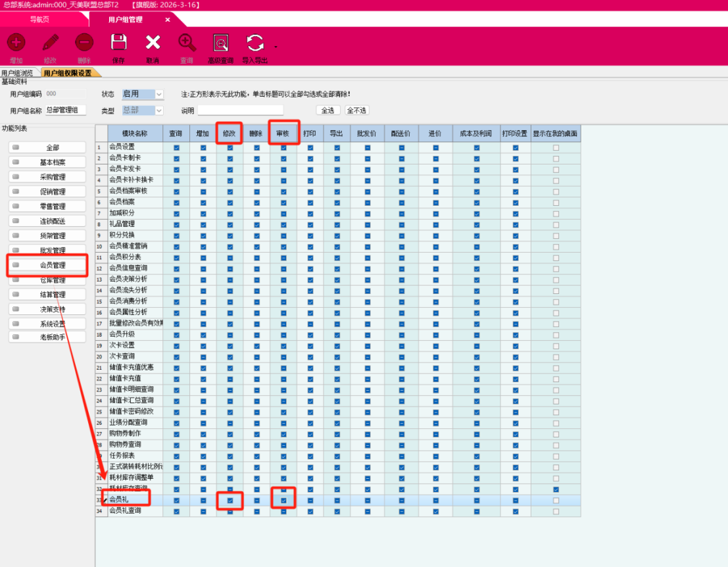Toggle 审核 checkbox for 会员礼 row
The width and height of the screenshot is (728, 567).
click(283, 501)
